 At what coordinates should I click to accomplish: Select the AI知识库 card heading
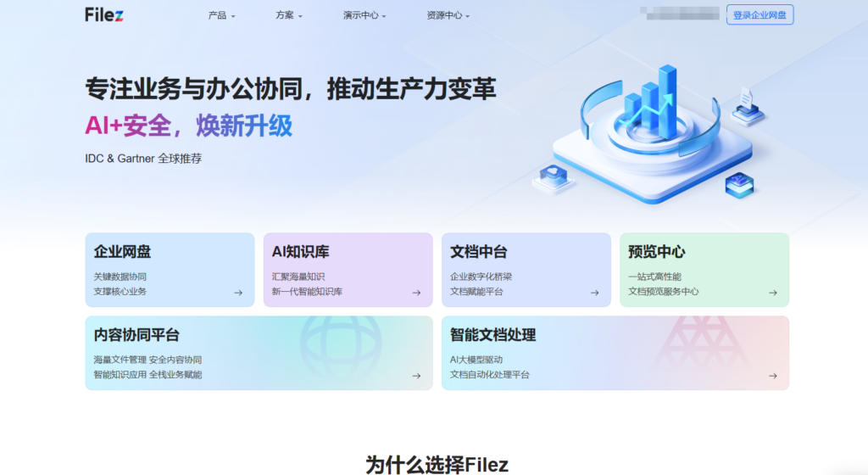pos(300,252)
